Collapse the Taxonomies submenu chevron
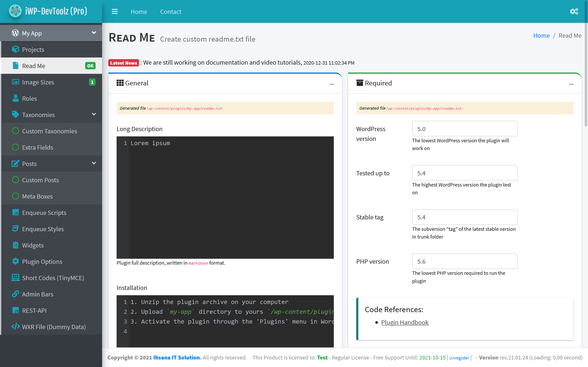 [94, 114]
